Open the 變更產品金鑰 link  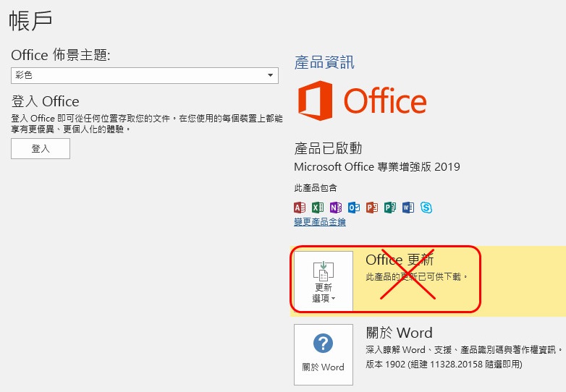[x=319, y=222]
